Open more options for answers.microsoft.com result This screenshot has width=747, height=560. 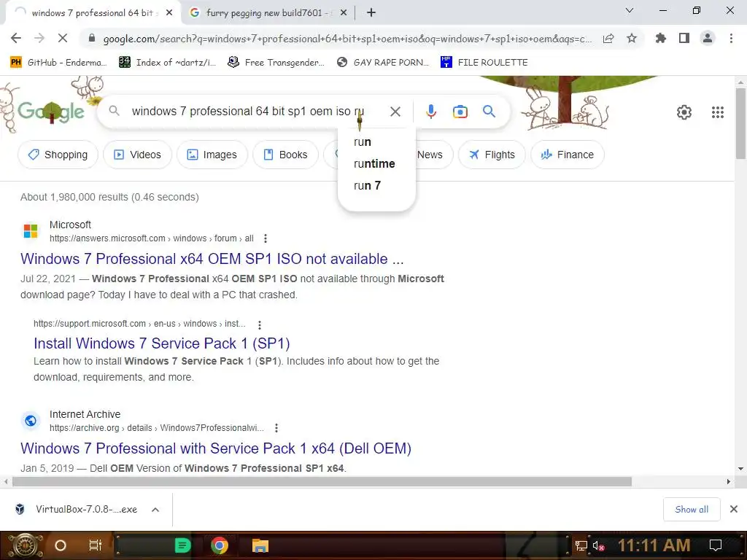pyautogui.click(x=266, y=238)
